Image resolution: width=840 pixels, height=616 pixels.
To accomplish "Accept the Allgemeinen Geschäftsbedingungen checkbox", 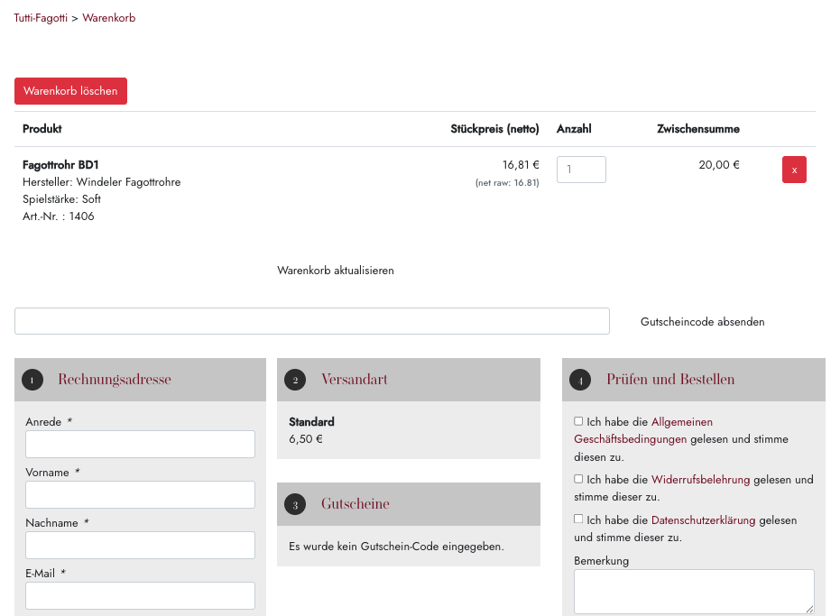I will (578, 421).
